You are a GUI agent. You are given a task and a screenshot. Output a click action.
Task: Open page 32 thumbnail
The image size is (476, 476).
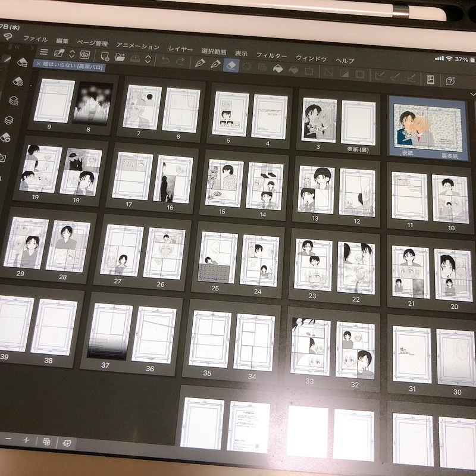[x=355, y=350]
